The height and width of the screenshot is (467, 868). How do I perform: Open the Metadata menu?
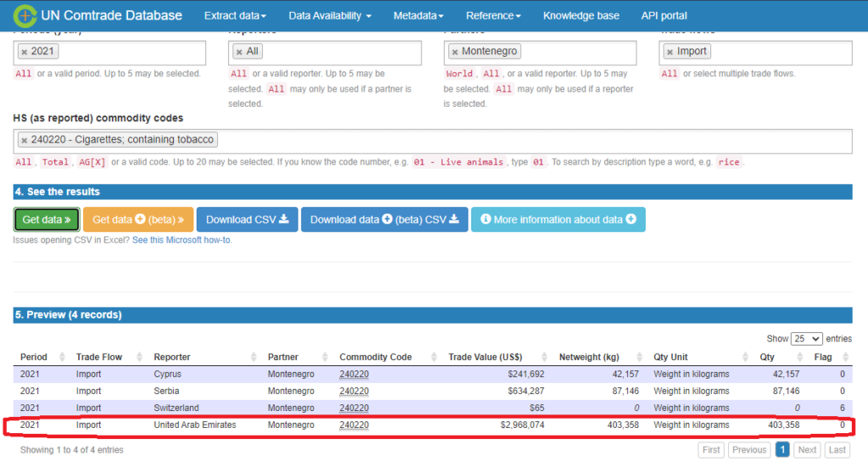(x=419, y=15)
